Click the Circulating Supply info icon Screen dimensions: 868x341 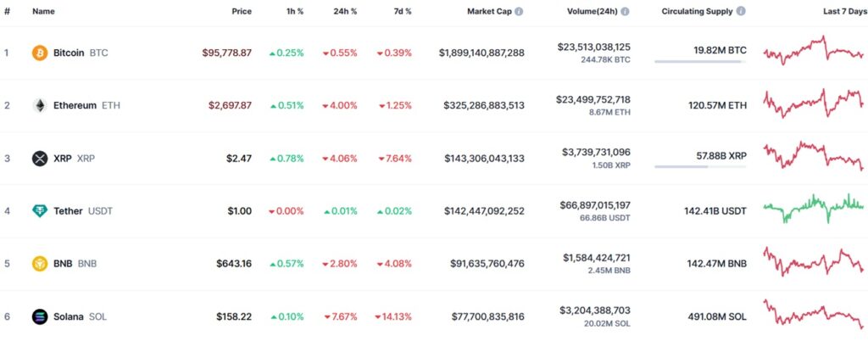(x=741, y=12)
